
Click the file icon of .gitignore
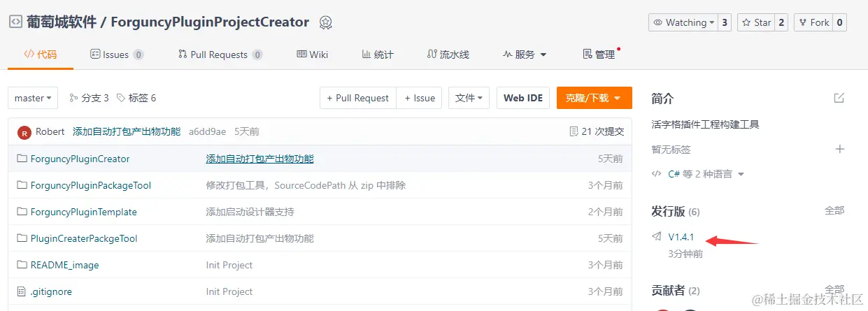tap(22, 291)
